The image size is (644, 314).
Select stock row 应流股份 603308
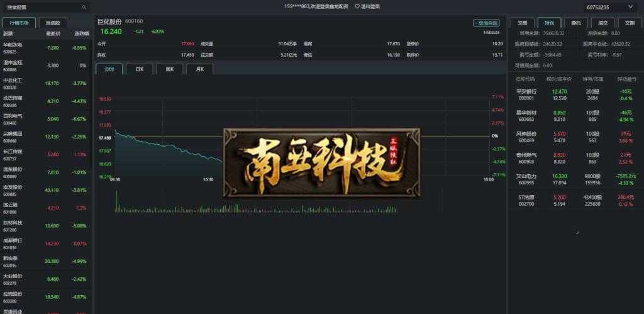(45, 297)
